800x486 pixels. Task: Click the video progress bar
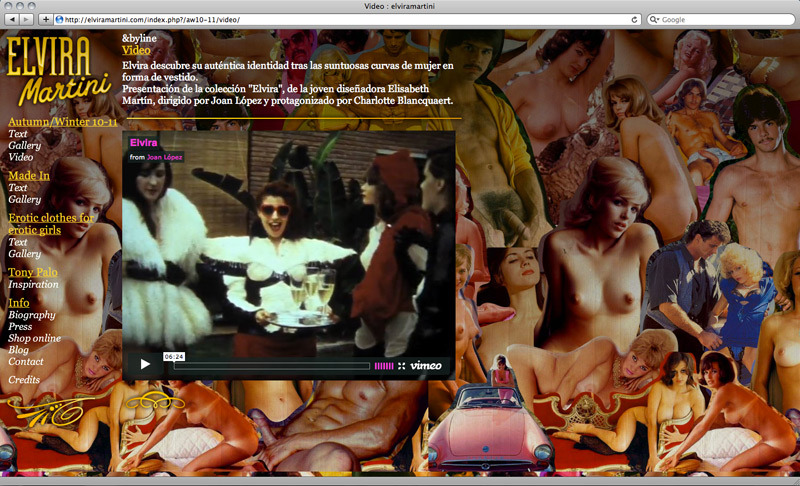[x=271, y=366]
